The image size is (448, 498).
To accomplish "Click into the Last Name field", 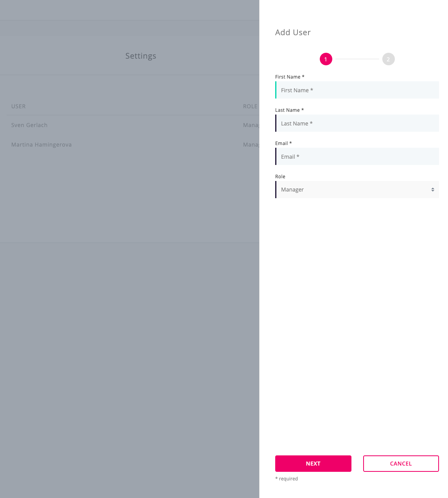I will pos(357,123).
